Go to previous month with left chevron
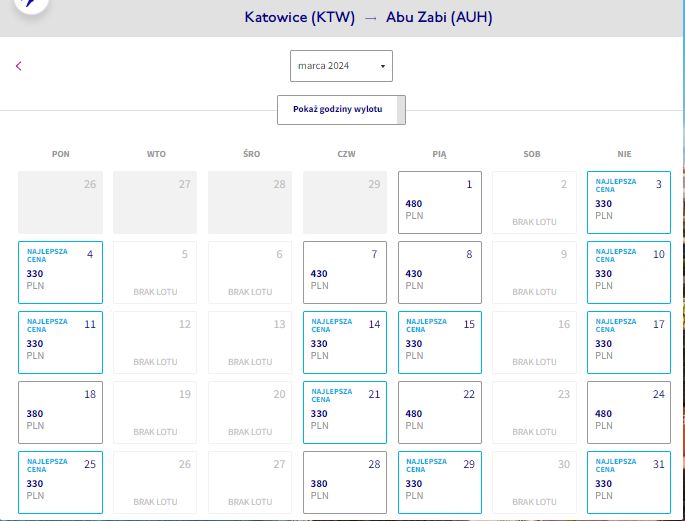 click(18, 66)
